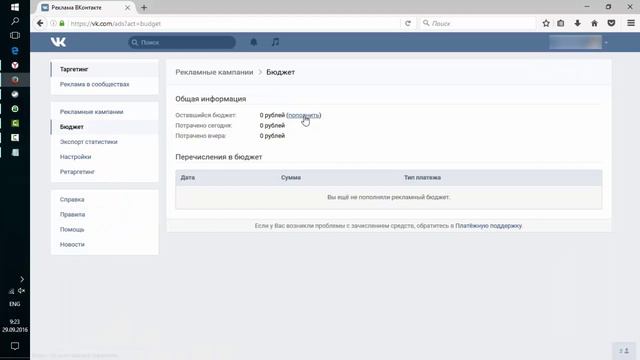Image resolution: width=640 pixels, height=360 pixels.
Task: Open a new browser tab
Action: coord(144,7)
